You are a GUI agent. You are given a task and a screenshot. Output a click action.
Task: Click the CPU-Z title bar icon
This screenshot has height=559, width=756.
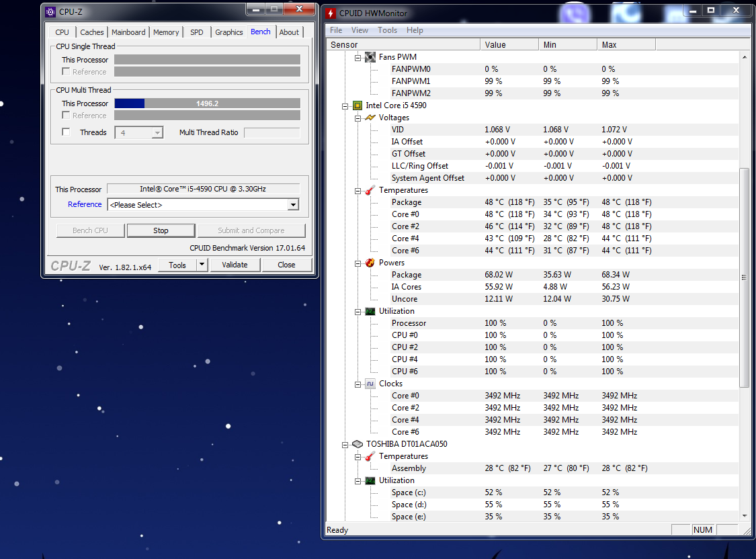coord(50,12)
